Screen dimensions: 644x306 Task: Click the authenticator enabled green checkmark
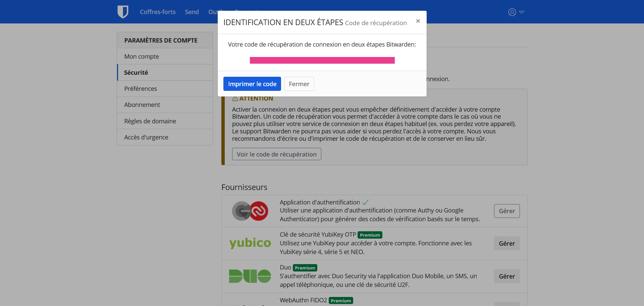[366, 202]
